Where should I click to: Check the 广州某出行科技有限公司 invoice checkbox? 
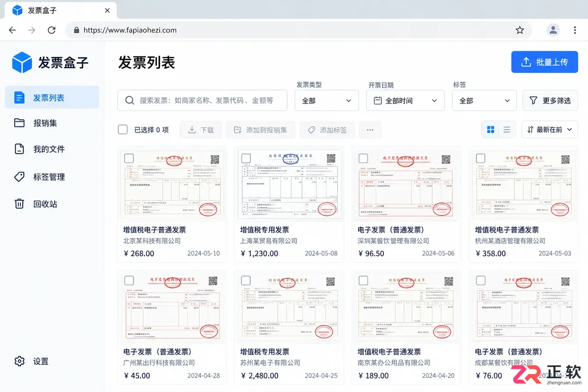[129, 280]
